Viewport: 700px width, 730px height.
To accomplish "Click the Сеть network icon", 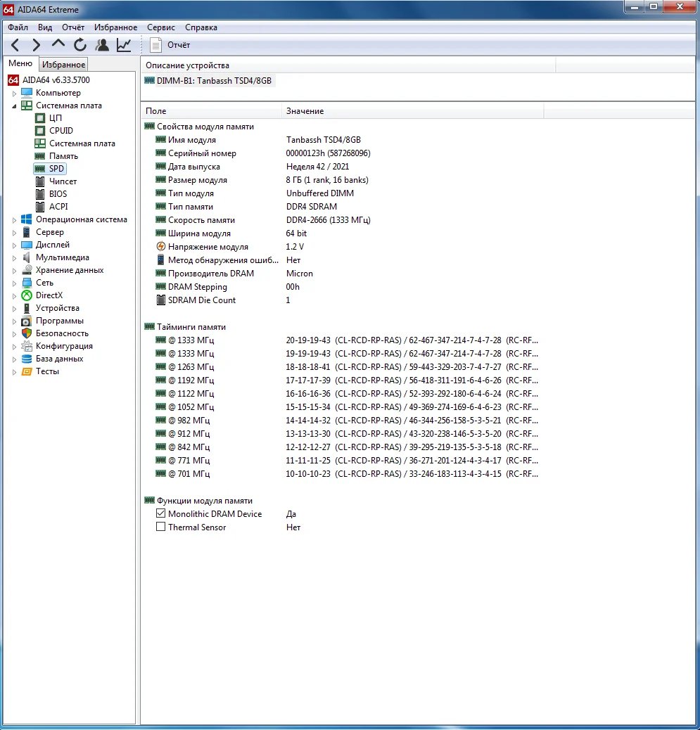I will [27, 283].
